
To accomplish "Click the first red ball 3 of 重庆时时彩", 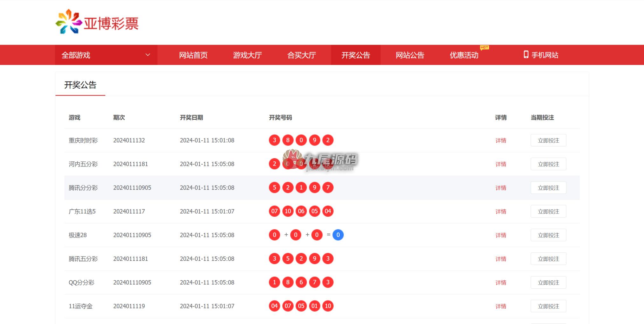I will click(274, 140).
